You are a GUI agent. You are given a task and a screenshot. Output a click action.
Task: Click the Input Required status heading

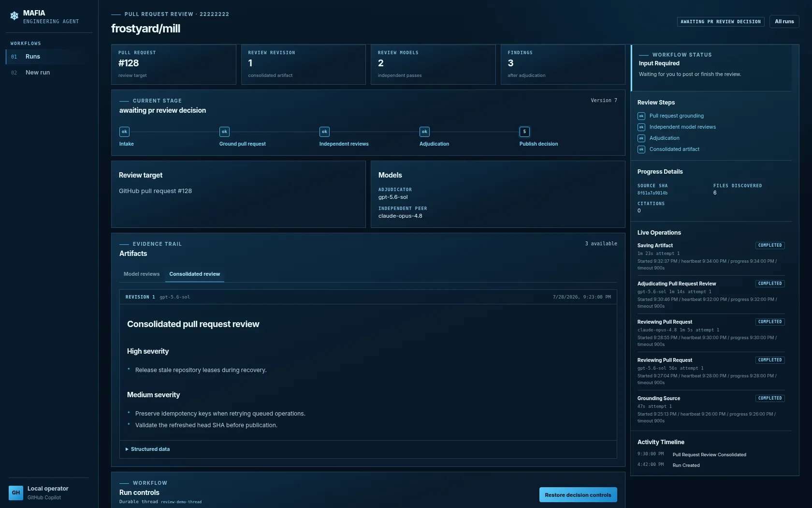(659, 63)
